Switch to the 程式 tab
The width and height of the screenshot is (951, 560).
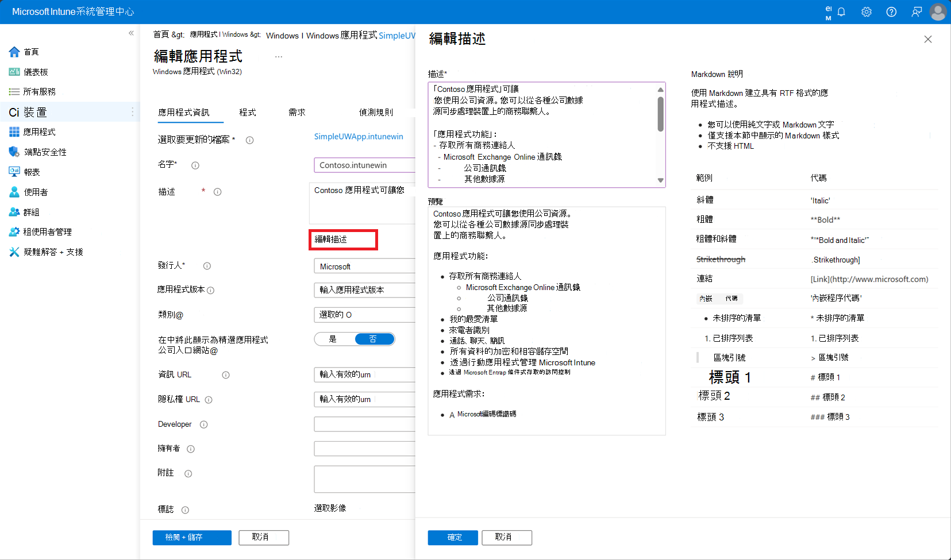coord(248,113)
